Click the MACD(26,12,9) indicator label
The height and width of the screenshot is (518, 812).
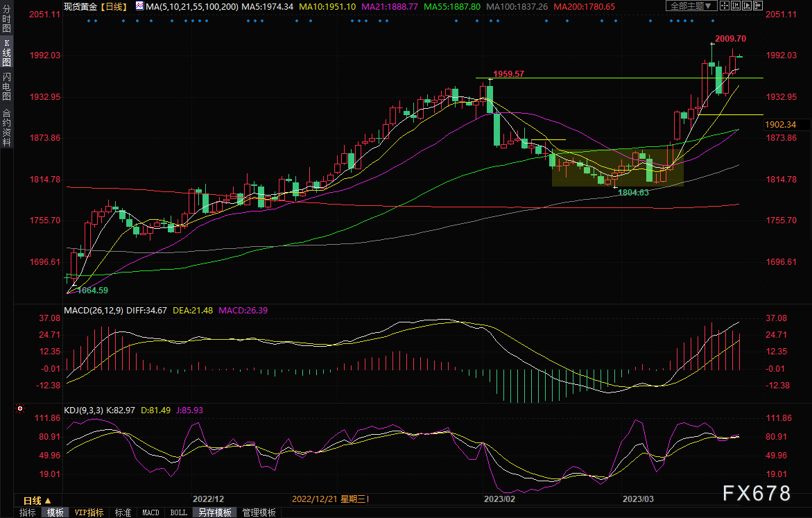[94, 310]
